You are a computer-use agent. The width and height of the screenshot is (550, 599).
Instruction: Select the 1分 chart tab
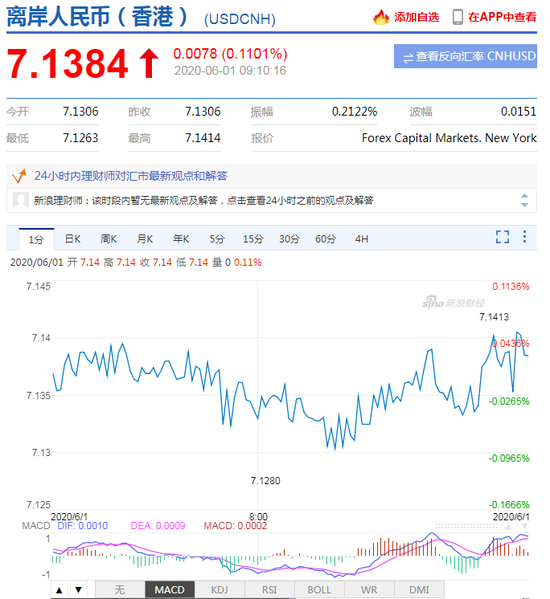pyautogui.click(x=36, y=239)
